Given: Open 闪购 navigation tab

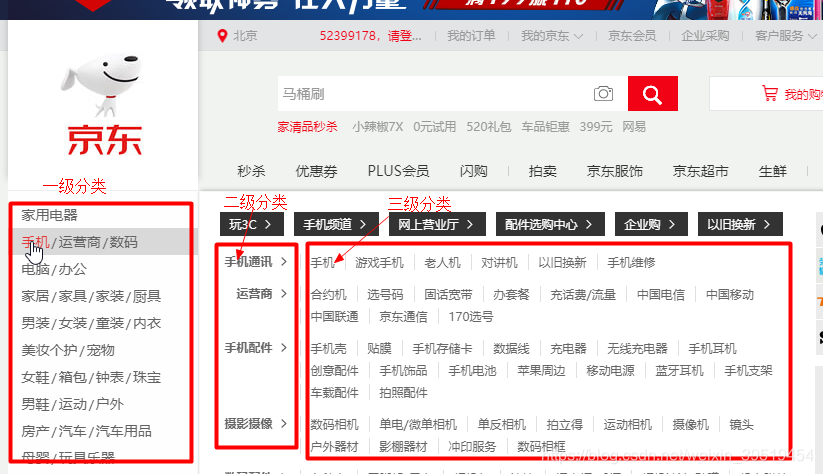Looking at the screenshot, I should (473, 171).
